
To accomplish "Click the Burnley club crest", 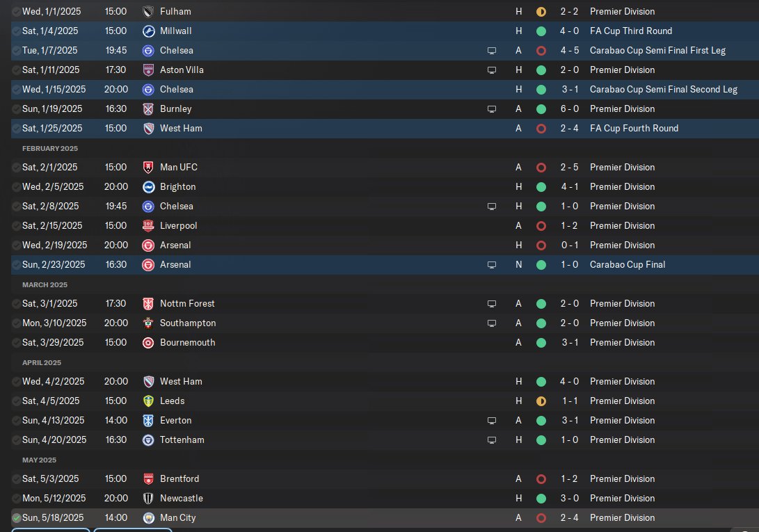I will point(148,109).
